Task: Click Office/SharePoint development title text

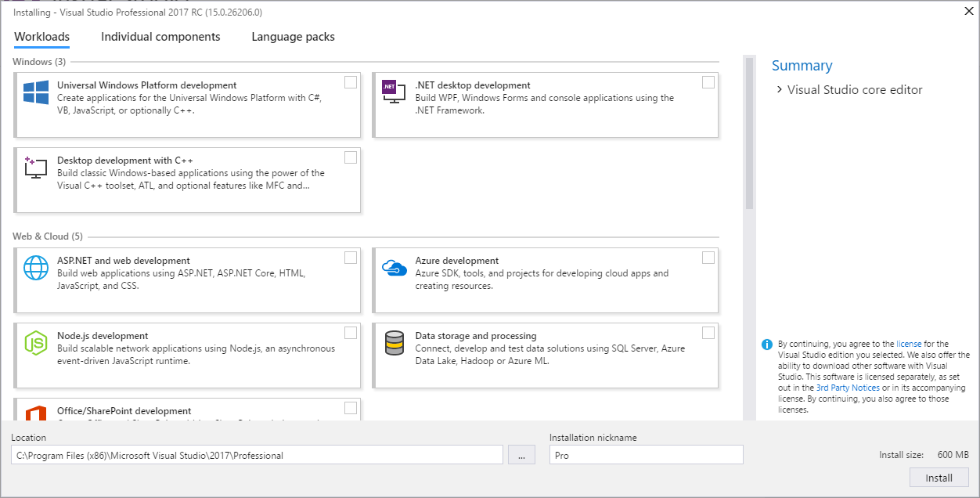Action: [124, 411]
